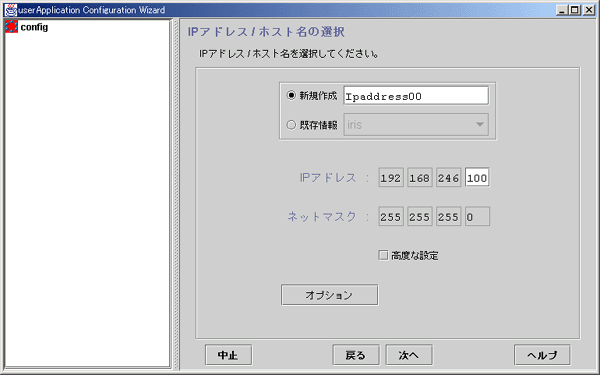The width and height of the screenshot is (600, 375).
Task: Select the 新規作成 radio button
Action: 291,95
